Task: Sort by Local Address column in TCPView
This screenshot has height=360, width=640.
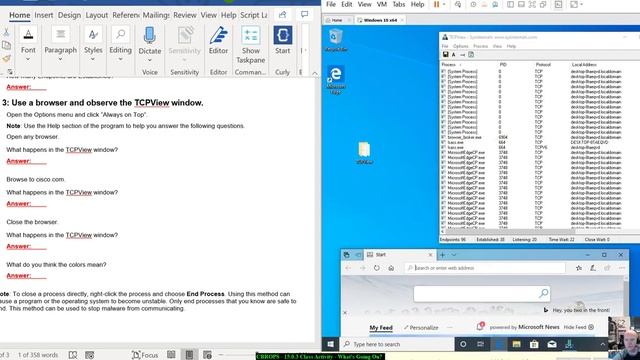Action: tap(584, 64)
